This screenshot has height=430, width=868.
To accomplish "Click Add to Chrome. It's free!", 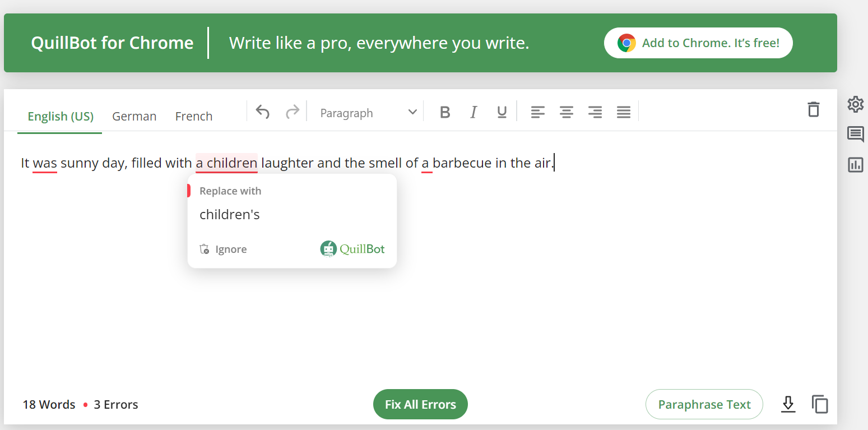I will 698,43.
